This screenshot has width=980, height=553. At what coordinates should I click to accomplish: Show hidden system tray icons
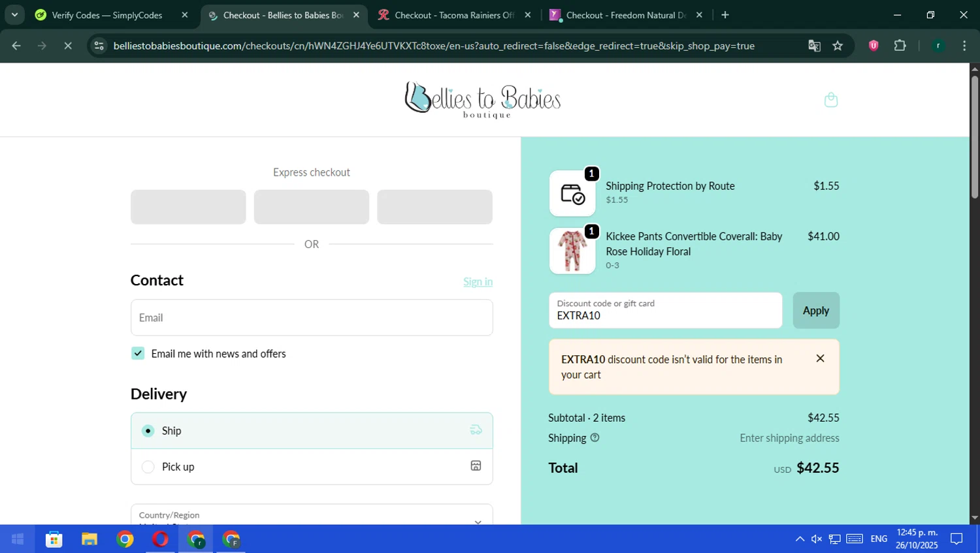click(800, 539)
